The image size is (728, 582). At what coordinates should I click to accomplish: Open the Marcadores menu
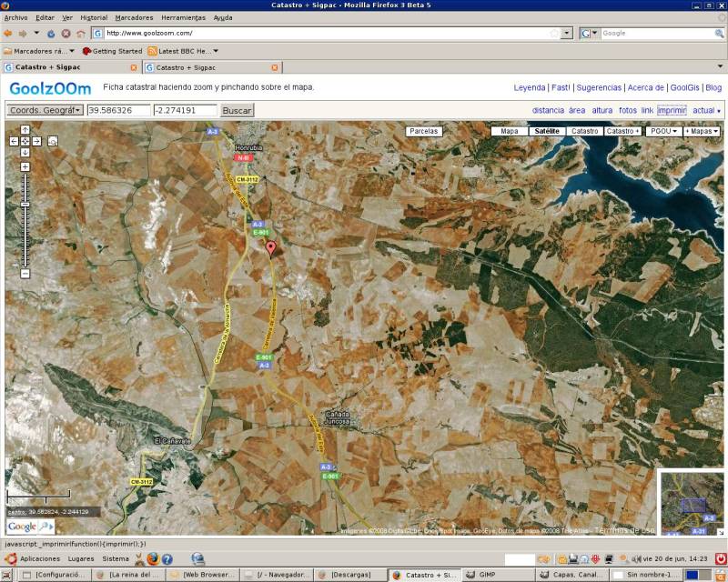point(134,17)
